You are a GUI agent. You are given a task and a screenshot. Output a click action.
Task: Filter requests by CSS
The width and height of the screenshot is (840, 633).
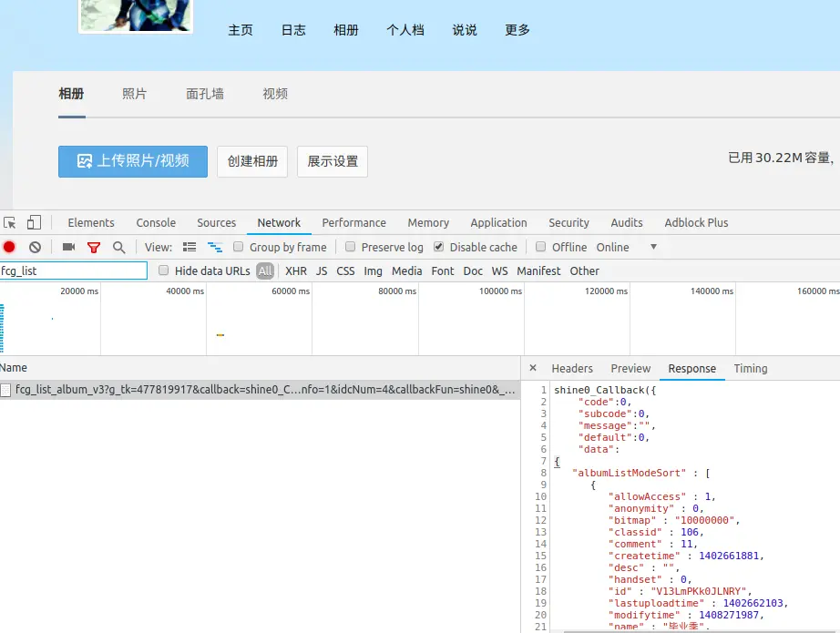[345, 271]
